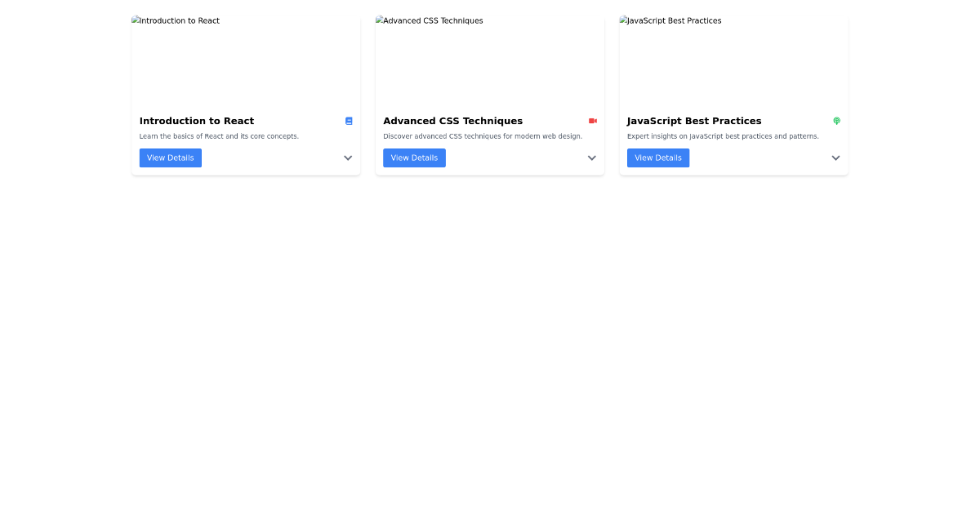Click the CSS course description text
Image resolution: width=980 pixels, height=514 pixels.
point(483,136)
